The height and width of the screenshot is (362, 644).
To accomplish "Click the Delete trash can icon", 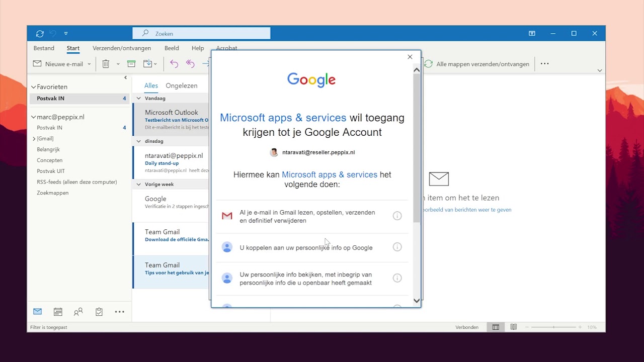I will tap(106, 64).
